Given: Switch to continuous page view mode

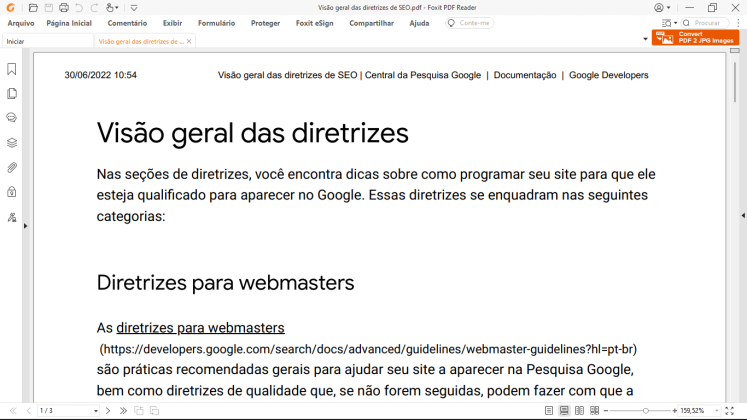Looking at the screenshot, I should [x=564, y=410].
